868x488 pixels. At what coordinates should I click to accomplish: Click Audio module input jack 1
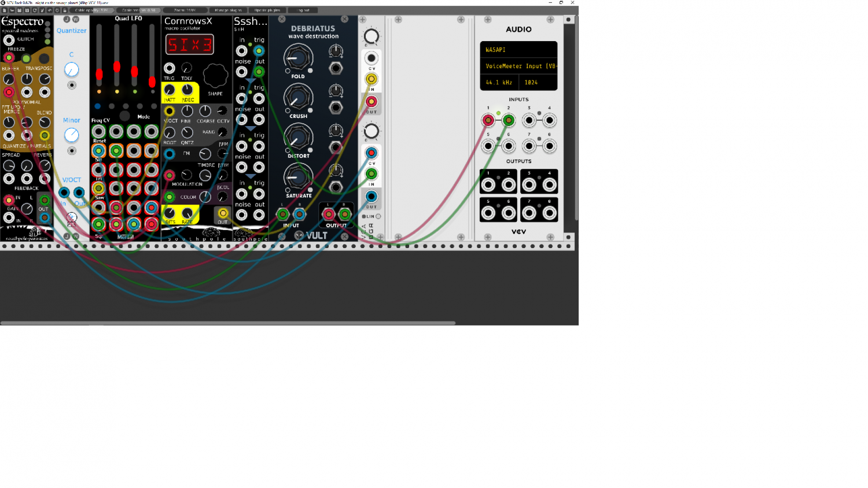[x=488, y=120]
